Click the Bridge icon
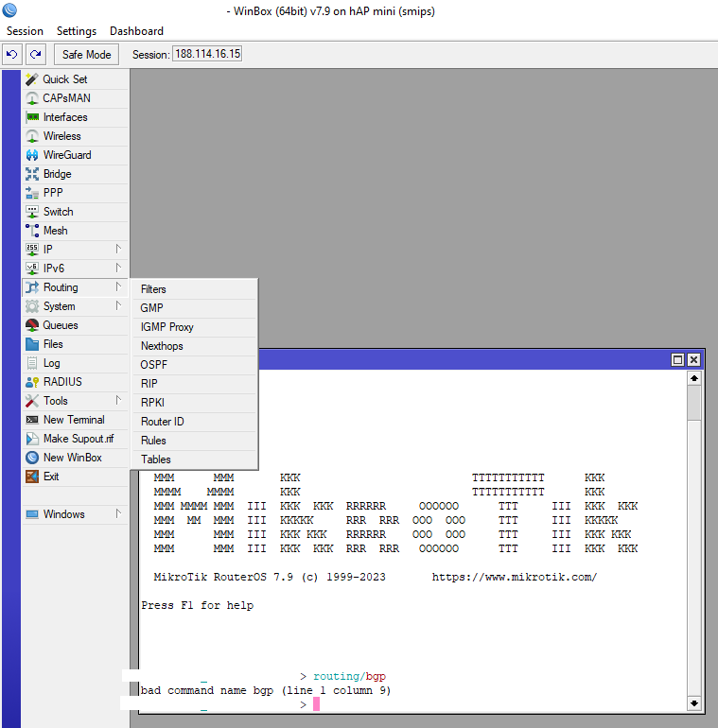Viewport: 718px width, 728px height. coord(32,174)
